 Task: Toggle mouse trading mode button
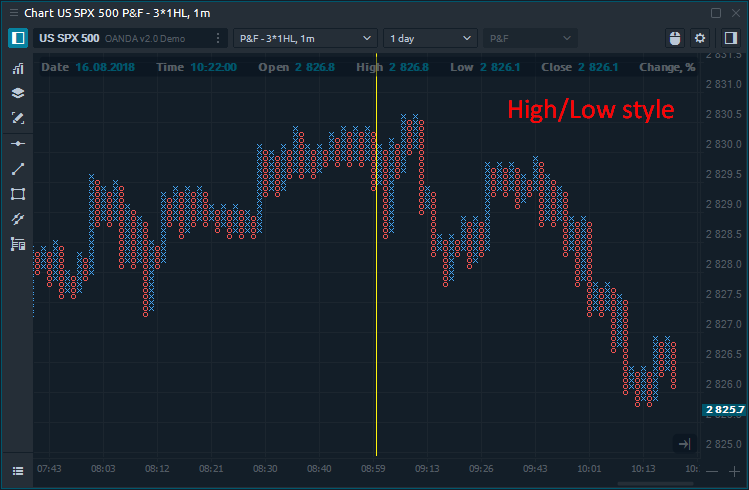click(674, 38)
